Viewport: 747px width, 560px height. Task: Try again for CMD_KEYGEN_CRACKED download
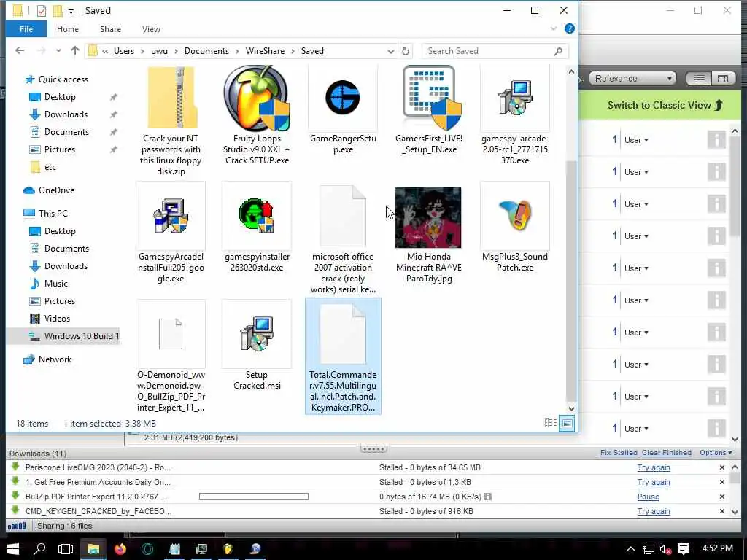coord(654,511)
